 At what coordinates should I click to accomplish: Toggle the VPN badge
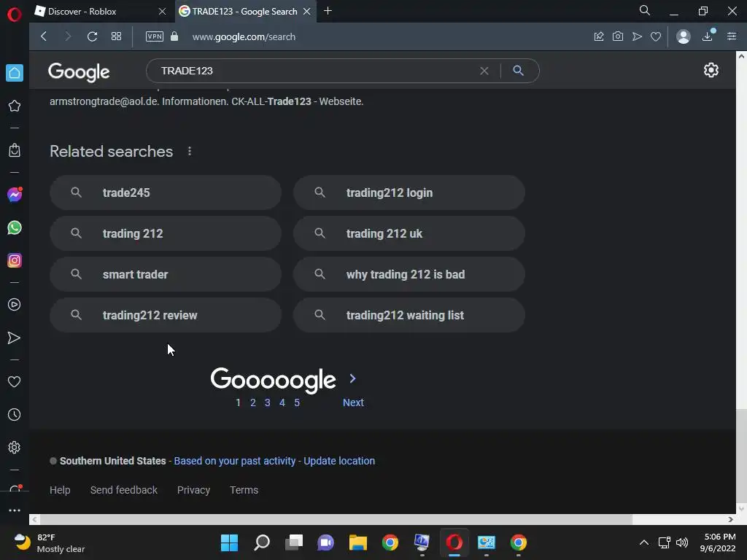pyautogui.click(x=155, y=36)
